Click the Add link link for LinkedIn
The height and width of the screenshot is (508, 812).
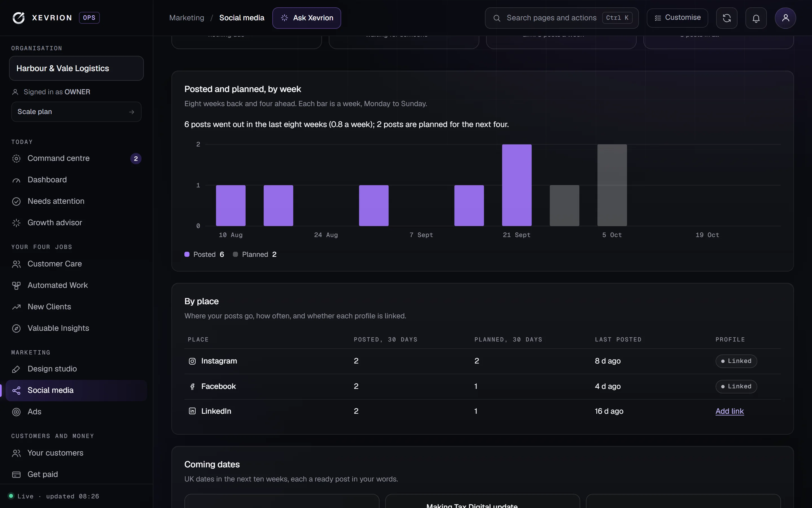729,411
